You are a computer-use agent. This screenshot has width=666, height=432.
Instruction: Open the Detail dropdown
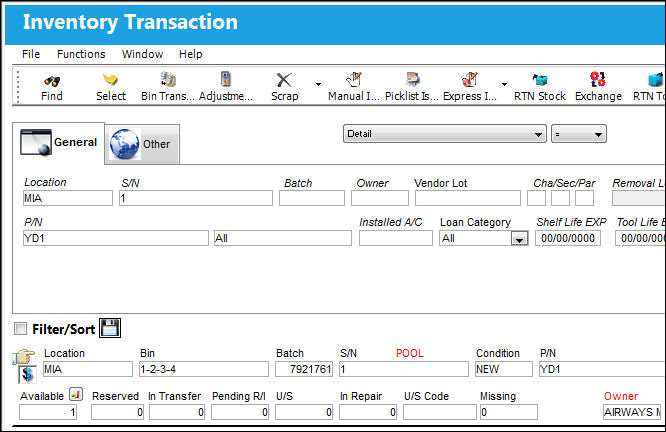[x=444, y=134]
